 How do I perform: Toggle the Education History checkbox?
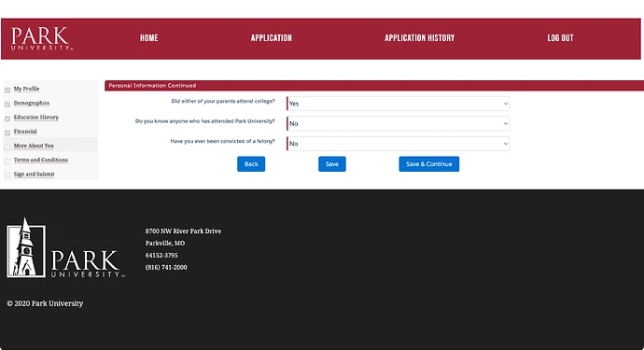[x=7, y=119]
